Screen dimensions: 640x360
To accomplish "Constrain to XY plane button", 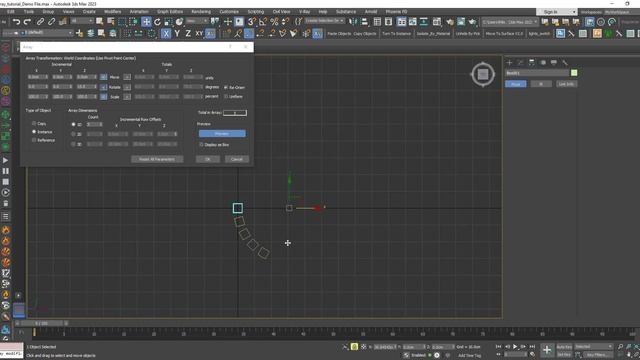I will click(x=199, y=33).
